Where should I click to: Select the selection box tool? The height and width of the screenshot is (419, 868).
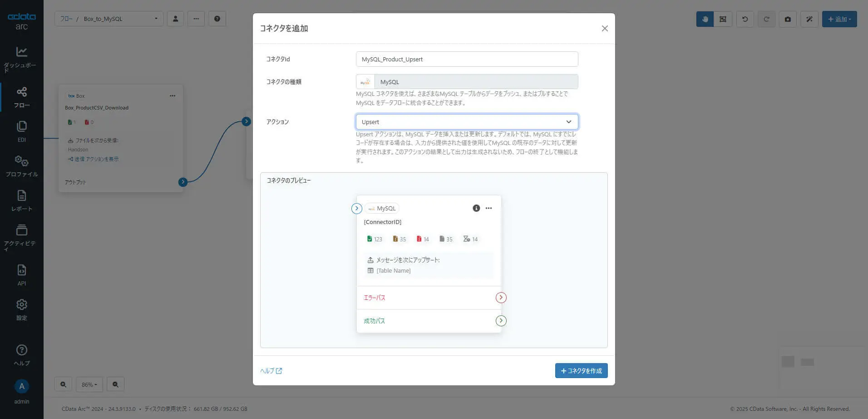723,19
